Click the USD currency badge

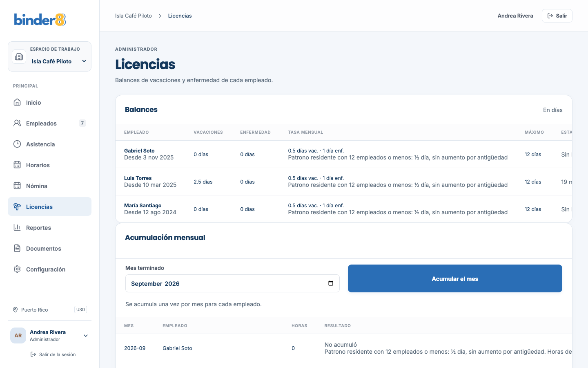pos(80,310)
